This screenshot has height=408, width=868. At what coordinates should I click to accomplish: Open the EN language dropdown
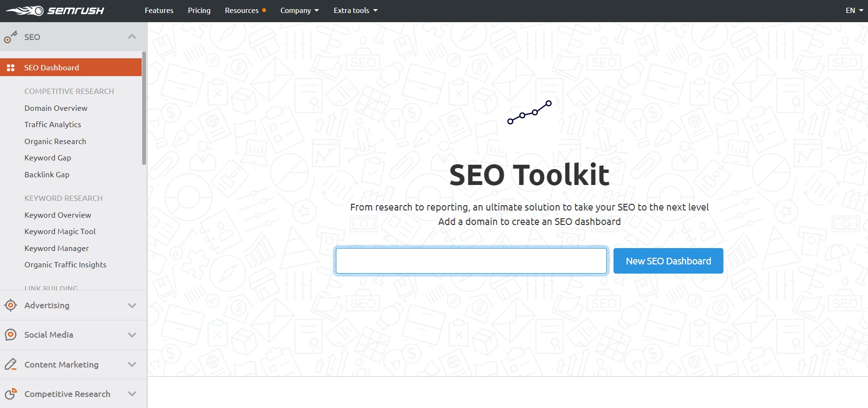[x=855, y=11]
